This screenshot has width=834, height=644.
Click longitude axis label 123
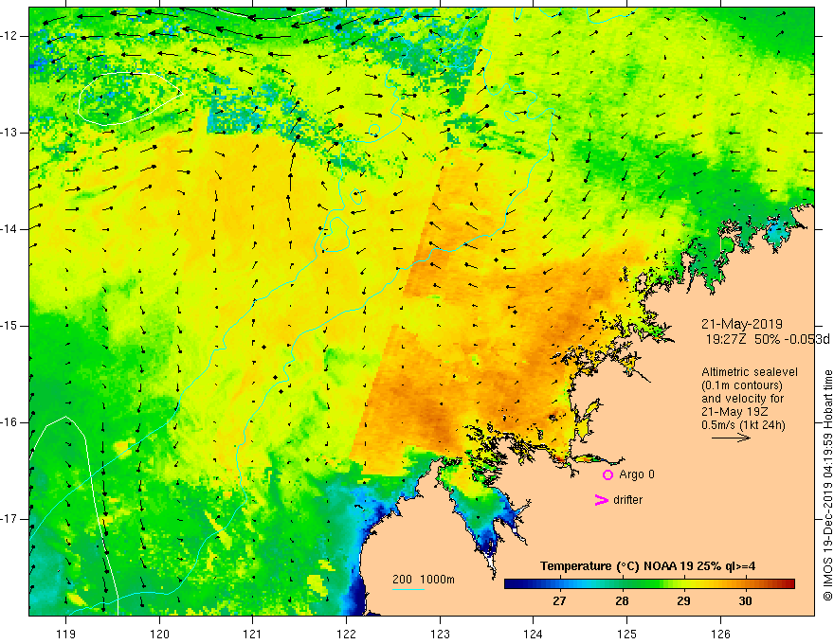[x=440, y=634]
